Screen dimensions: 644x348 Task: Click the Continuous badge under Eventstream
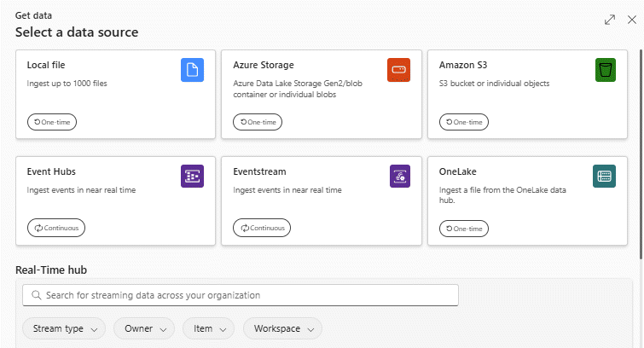pyautogui.click(x=262, y=228)
